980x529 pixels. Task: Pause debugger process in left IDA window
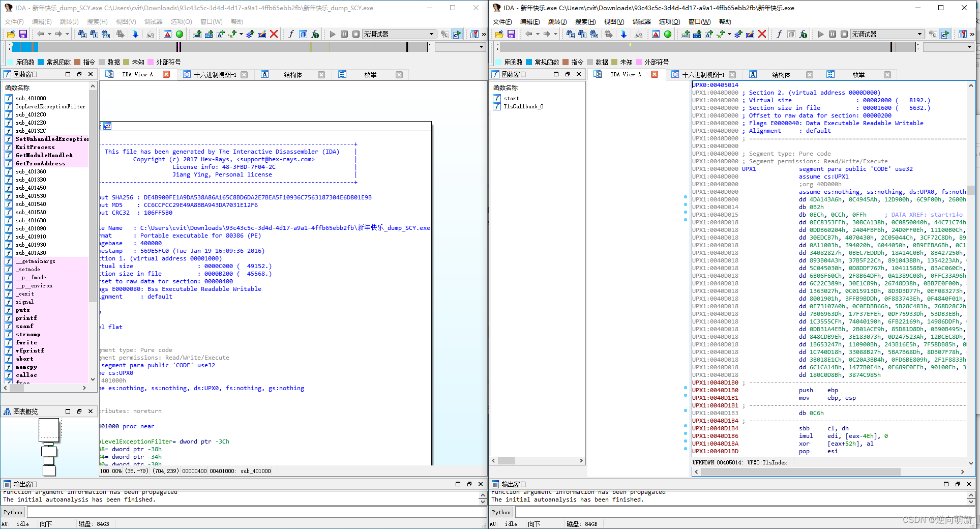pos(344,34)
